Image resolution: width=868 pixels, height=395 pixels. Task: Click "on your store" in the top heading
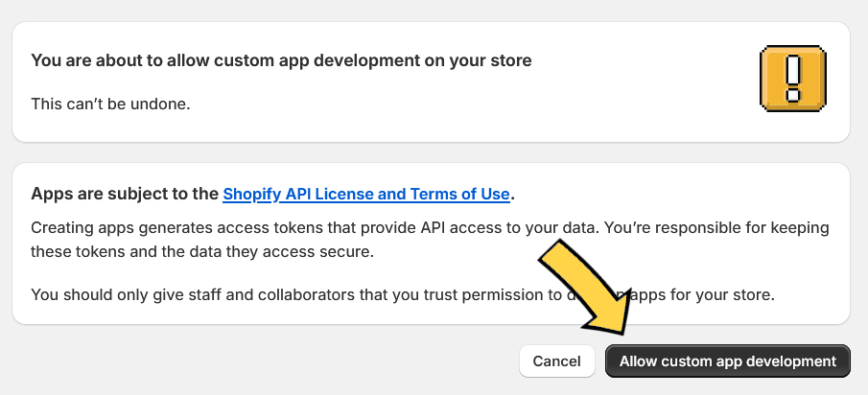pos(479,60)
